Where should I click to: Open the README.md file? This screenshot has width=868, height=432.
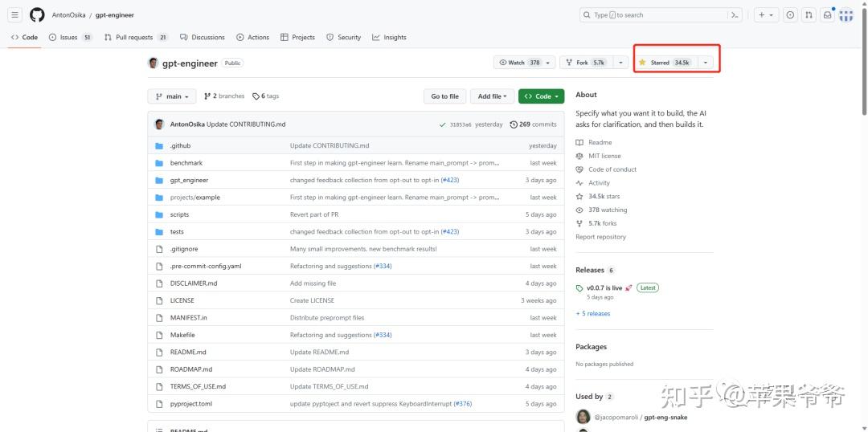pos(188,352)
